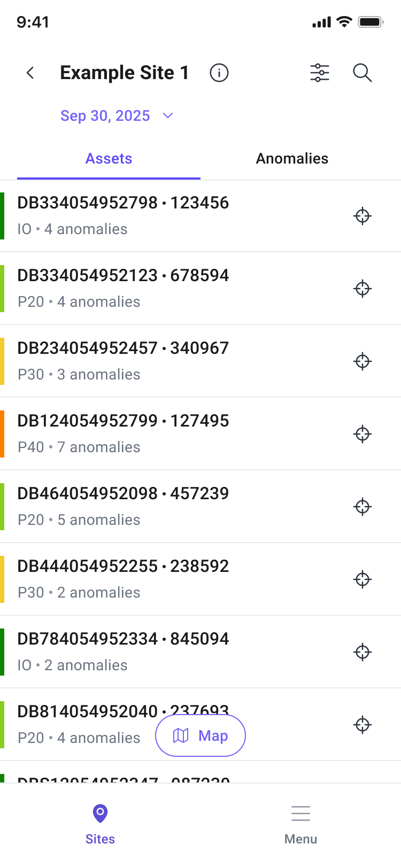Open the filter sliders icon
Viewport: 401px width, 868px height.
[320, 73]
